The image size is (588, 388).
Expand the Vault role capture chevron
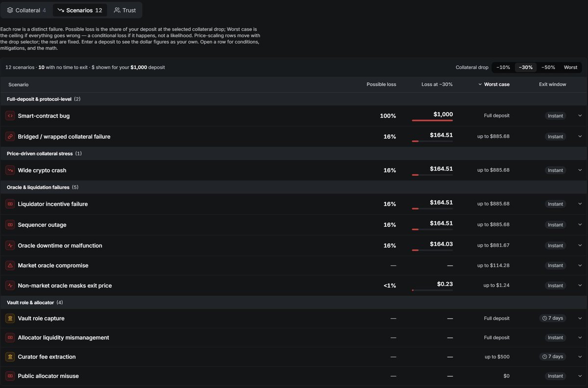580,318
